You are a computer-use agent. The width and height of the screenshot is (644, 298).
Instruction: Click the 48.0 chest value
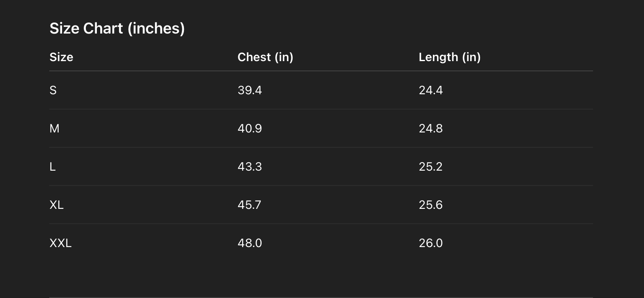tap(250, 243)
